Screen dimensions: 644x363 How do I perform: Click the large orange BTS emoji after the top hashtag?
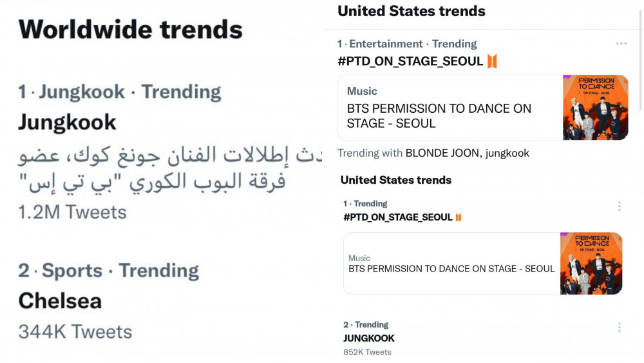pyautogui.click(x=492, y=61)
